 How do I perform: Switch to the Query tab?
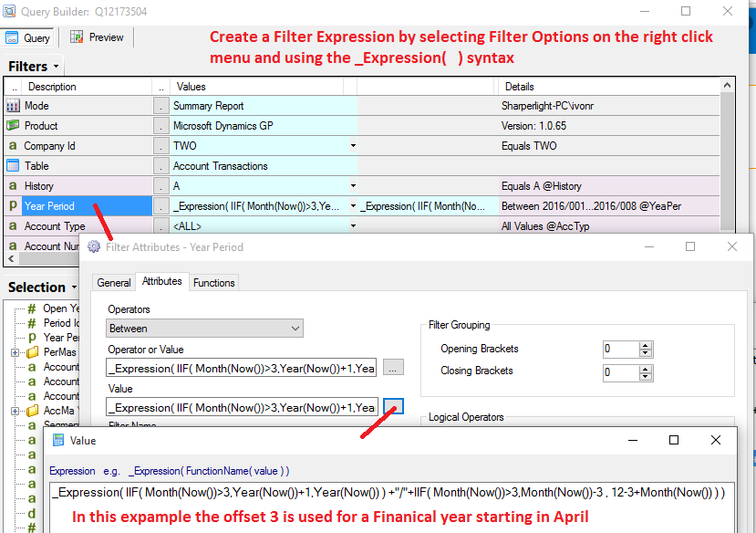(28, 37)
